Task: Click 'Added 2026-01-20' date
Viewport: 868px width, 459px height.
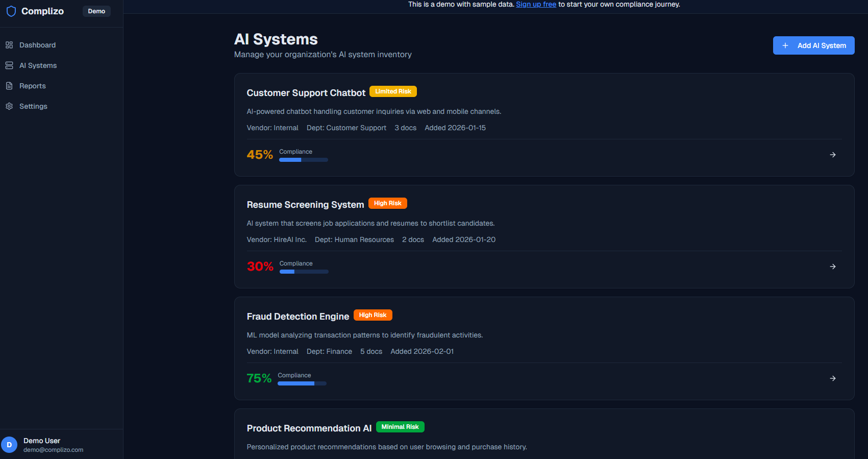Action: pos(464,239)
